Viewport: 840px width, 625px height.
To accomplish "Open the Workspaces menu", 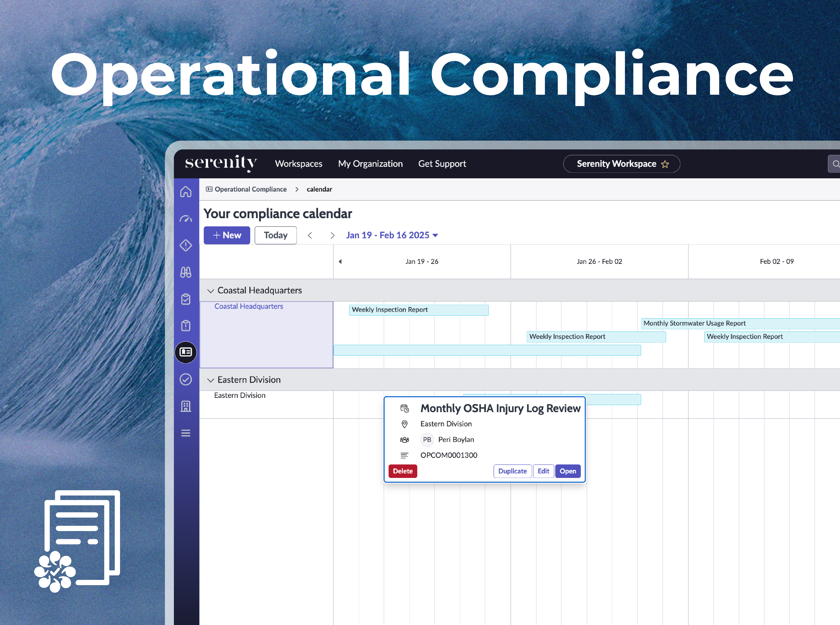I will (x=299, y=164).
